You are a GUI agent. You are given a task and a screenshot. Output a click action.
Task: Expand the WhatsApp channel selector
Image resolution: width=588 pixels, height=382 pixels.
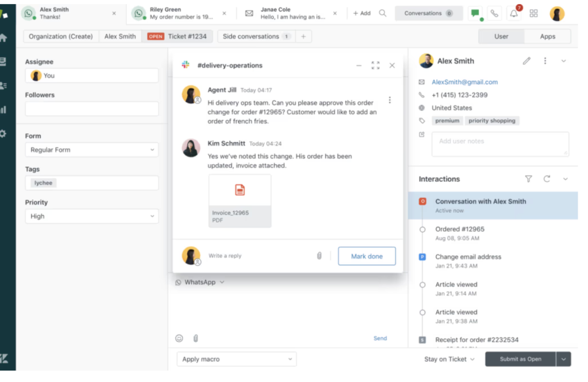tap(200, 282)
